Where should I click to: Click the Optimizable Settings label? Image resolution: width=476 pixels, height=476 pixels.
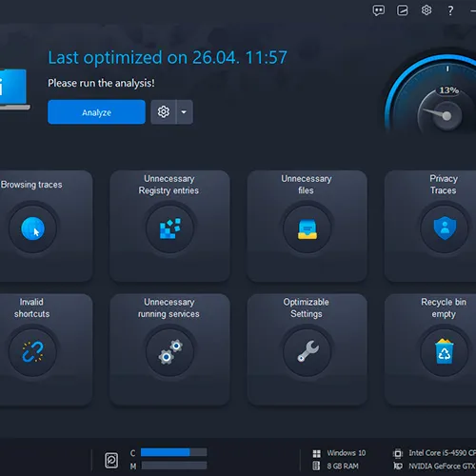click(x=307, y=307)
